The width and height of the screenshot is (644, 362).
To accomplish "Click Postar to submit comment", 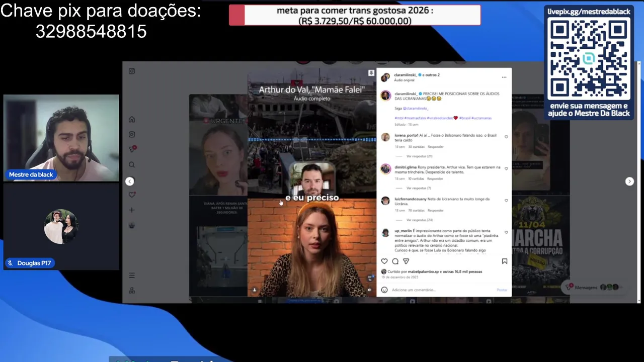I will [x=502, y=290].
